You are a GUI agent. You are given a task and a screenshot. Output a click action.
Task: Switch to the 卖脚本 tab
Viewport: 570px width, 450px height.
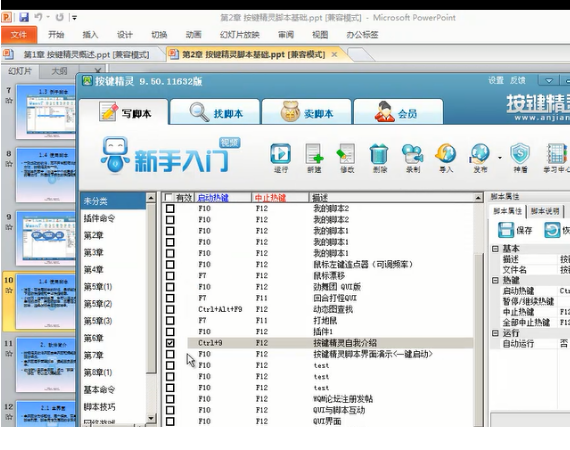pyautogui.click(x=306, y=113)
